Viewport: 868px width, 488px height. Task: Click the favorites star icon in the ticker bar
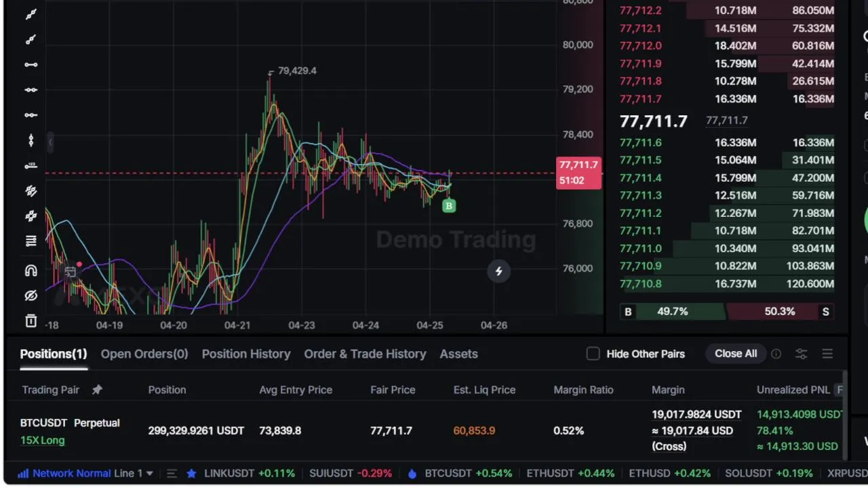tap(191, 474)
